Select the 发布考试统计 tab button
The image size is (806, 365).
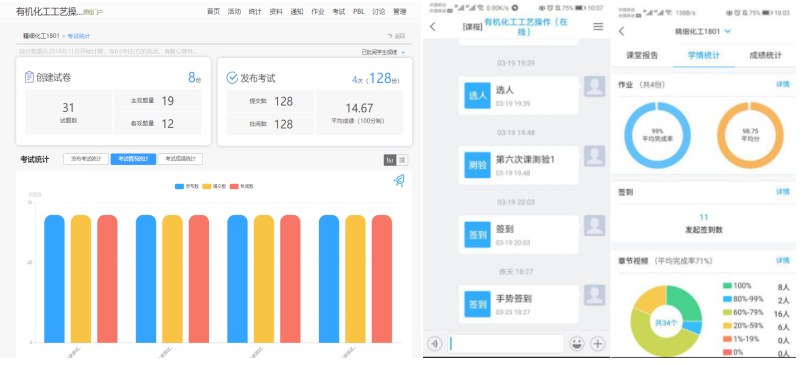coord(86,159)
